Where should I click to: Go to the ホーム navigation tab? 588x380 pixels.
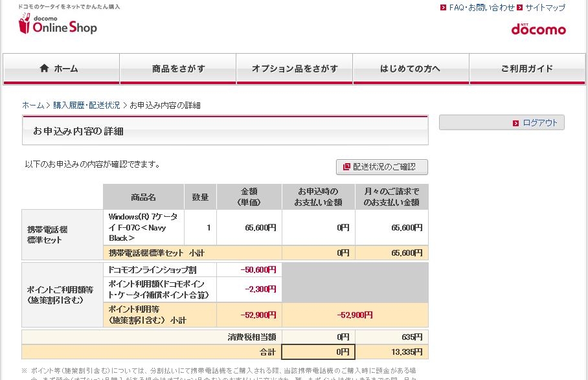[x=61, y=69]
